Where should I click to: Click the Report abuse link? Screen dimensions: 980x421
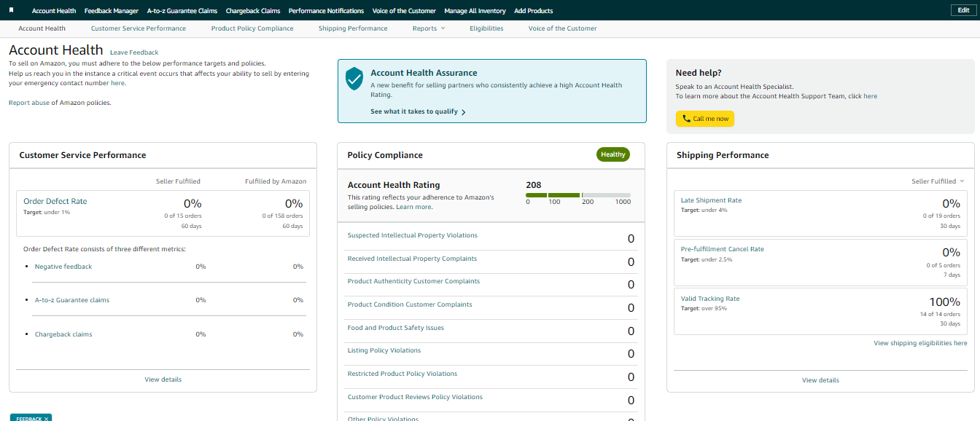coord(29,103)
